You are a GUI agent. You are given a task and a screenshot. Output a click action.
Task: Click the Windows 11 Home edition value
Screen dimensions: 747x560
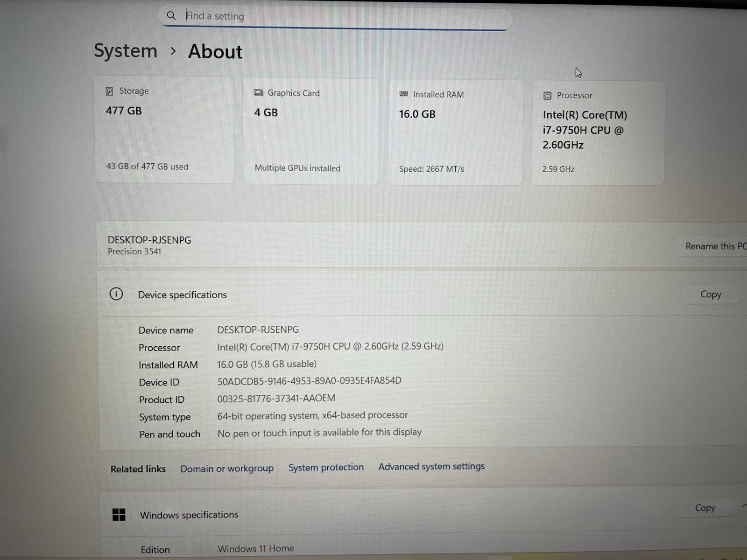[x=256, y=549]
